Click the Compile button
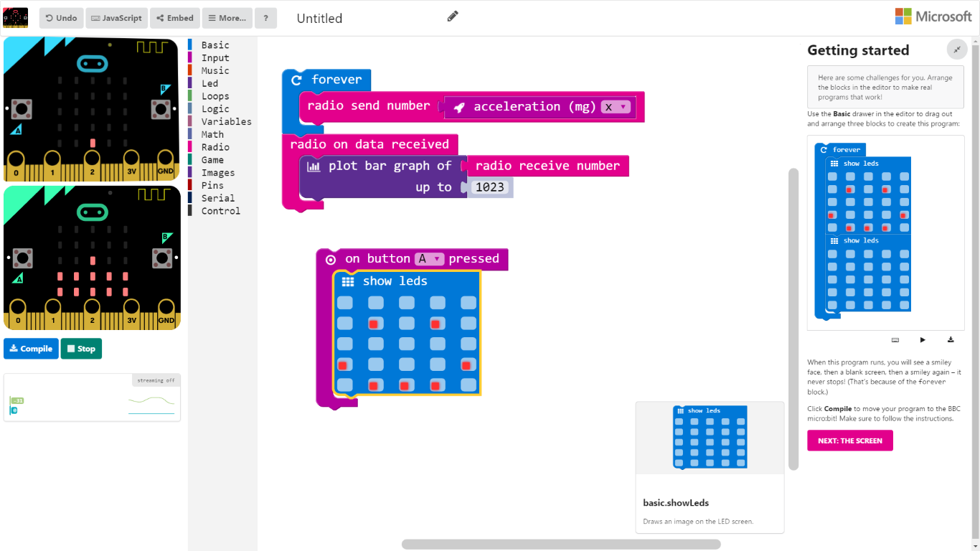Image resolution: width=980 pixels, height=551 pixels. point(31,349)
